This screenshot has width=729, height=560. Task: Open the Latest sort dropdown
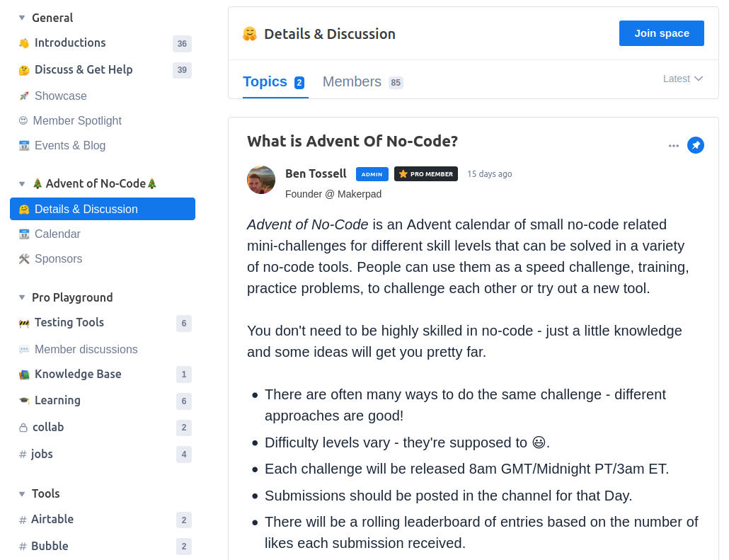point(682,79)
